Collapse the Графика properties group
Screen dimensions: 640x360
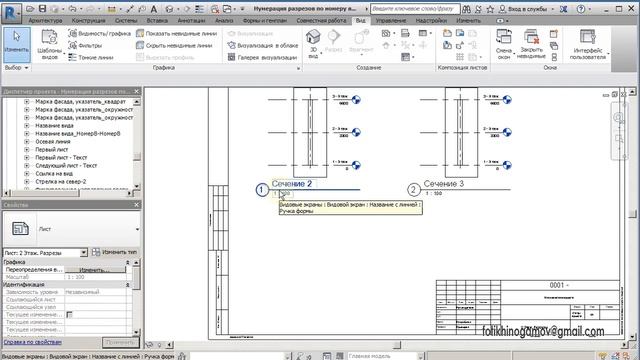128,262
